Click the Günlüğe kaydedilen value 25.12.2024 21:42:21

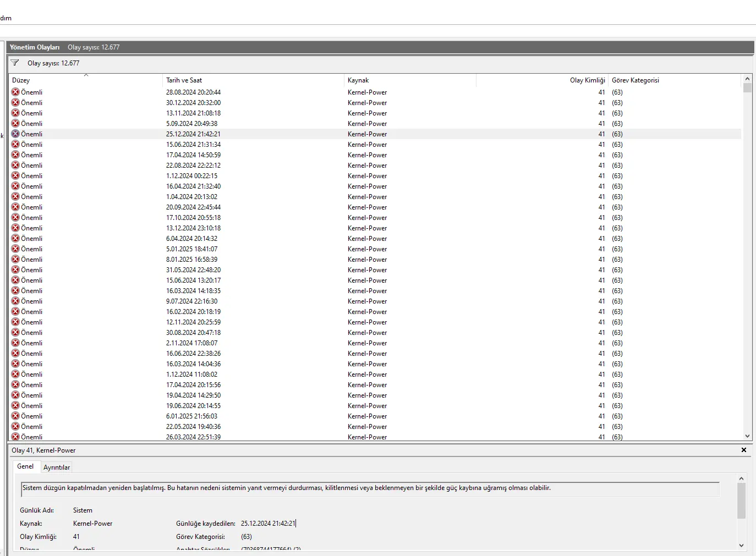coord(268,524)
